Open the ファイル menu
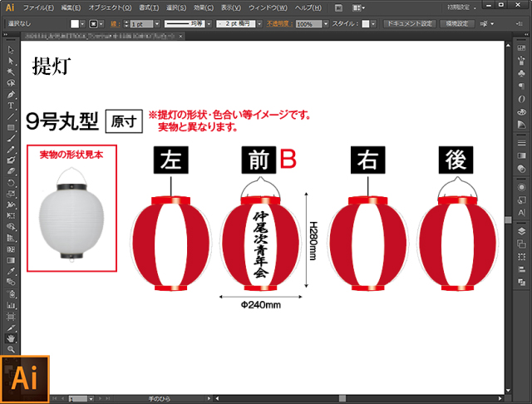Viewport: 532px width, 404px height. tap(38, 7)
